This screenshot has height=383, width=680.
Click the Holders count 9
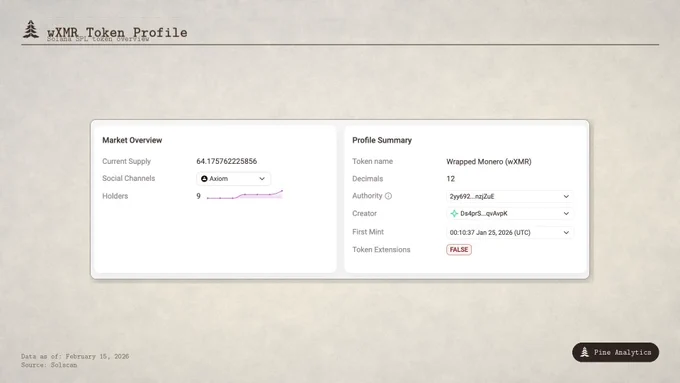click(x=198, y=196)
